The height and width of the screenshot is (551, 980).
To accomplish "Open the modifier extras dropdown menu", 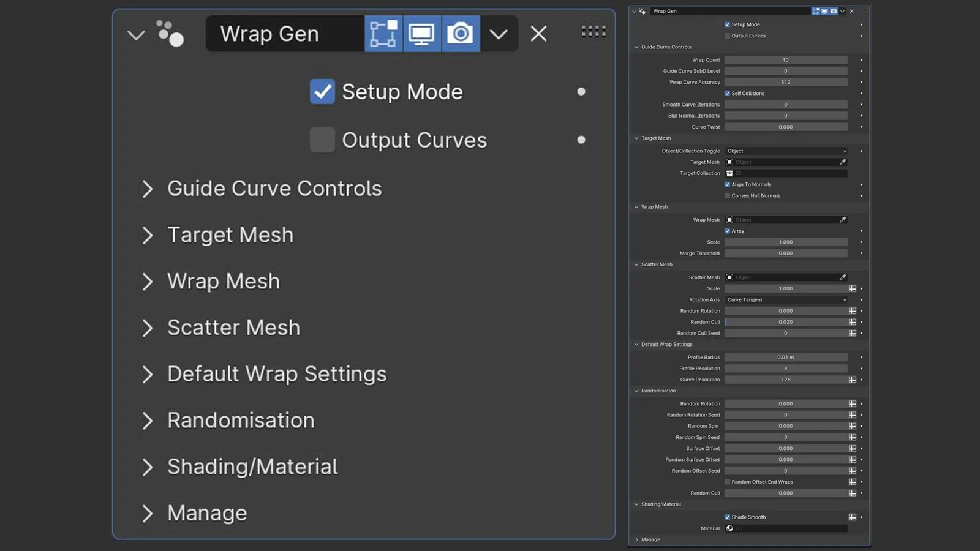I will coord(499,34).
